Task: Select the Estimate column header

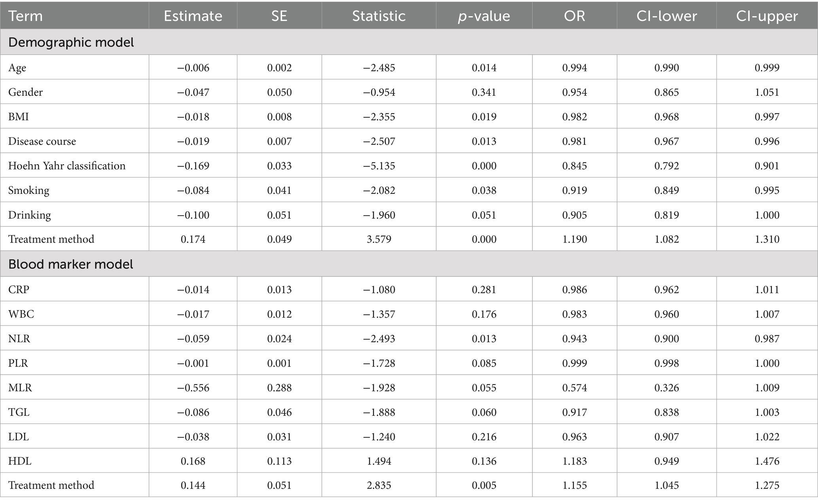Action: tap(193, 16)
